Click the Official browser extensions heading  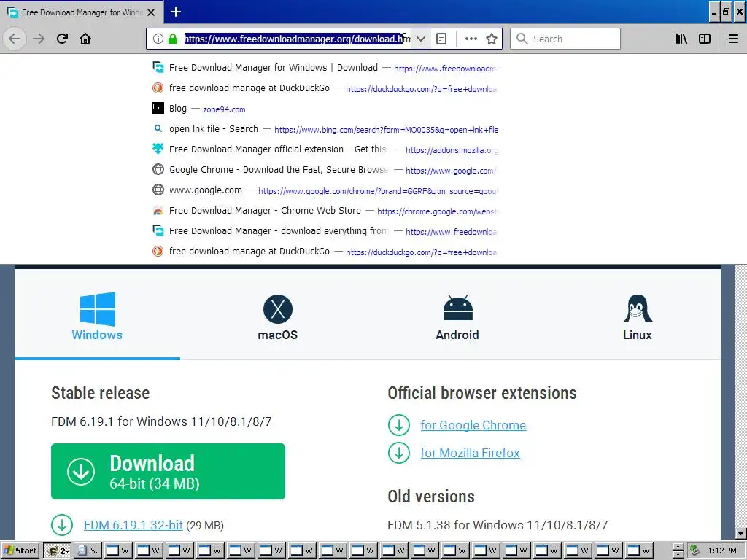(x=482, y=393)
